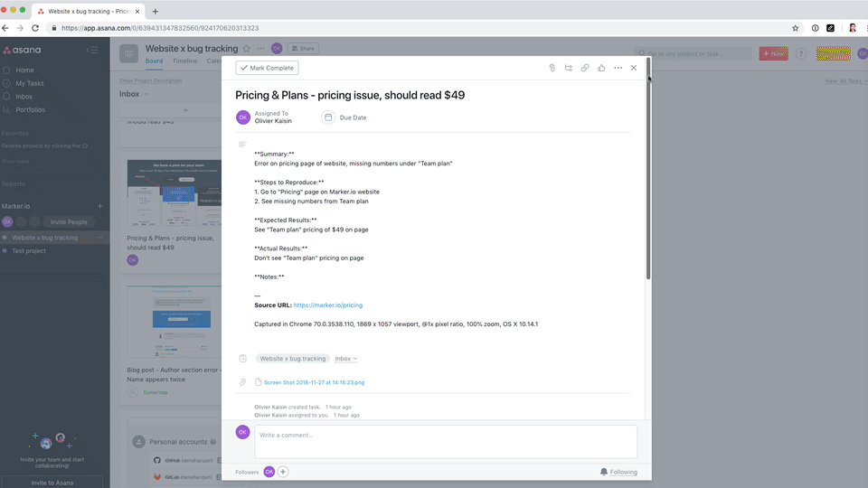The image size is (868, 488).
Task: Favorite the project with the star icon
Action: click(x=247, y=49)
